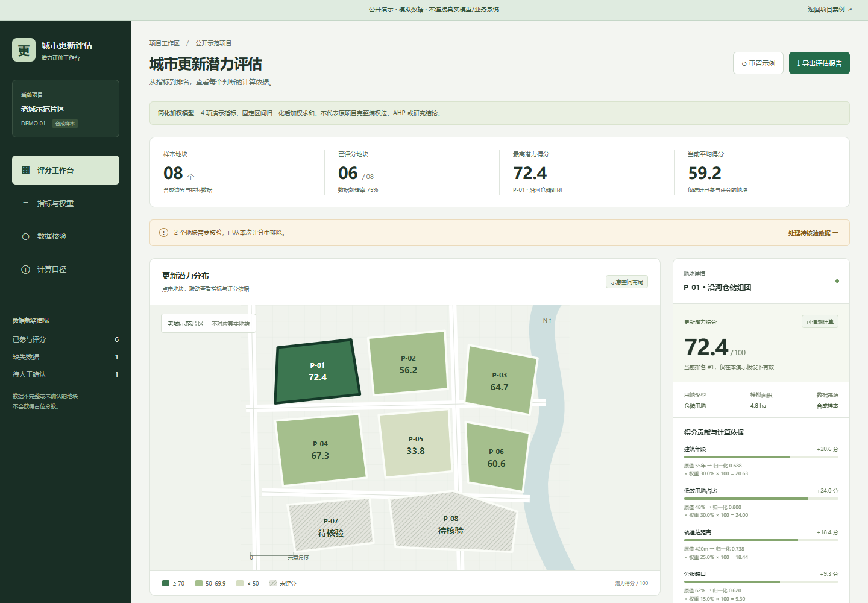The width and height of the screenshot is (868, 603).
Task: Click the 72.4 score in detail panel
Action: [x=706, y=347]
